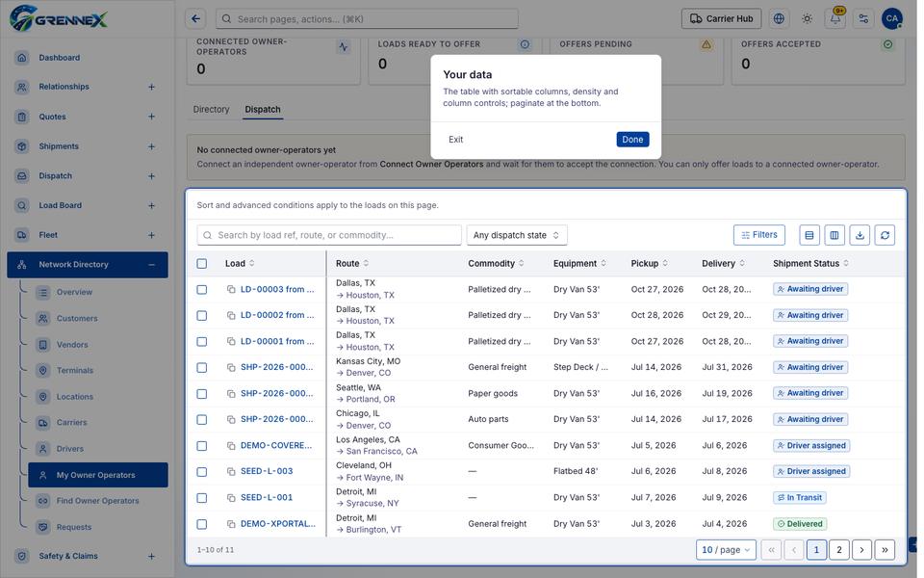Image resolution: width=924 pixels, height=578 pixels.
Task: Sort by the Pickup column header
Action: [x=649, y=264]
